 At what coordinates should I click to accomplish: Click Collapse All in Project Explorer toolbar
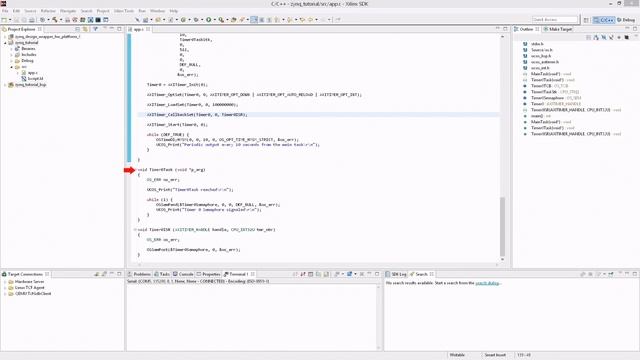click(x=78, y=29)
